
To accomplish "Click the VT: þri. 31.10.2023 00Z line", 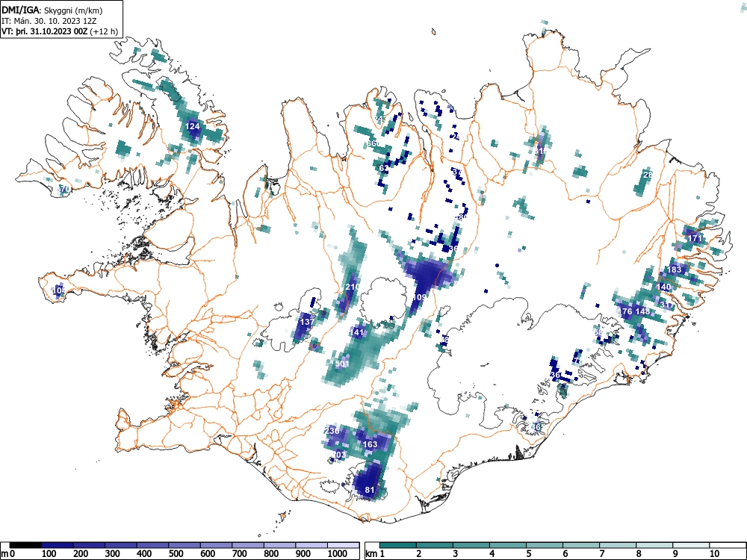I will pyautogui.click(x=60, y=31).
